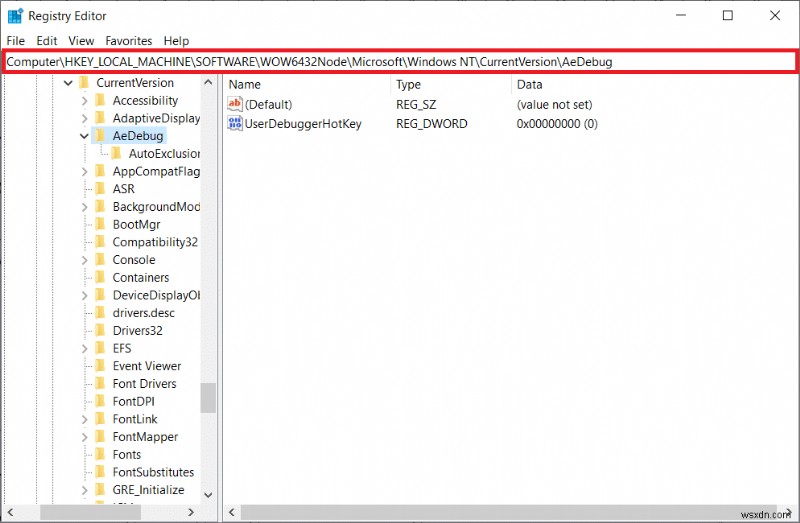
Task: Minimize the Registry Editor window
Action: 681,15
